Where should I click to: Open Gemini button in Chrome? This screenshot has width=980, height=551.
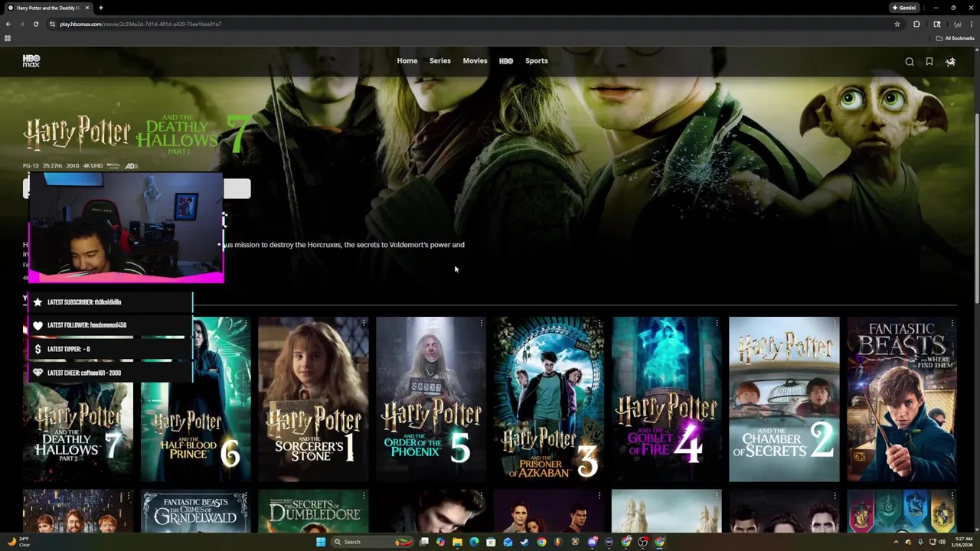904,8
